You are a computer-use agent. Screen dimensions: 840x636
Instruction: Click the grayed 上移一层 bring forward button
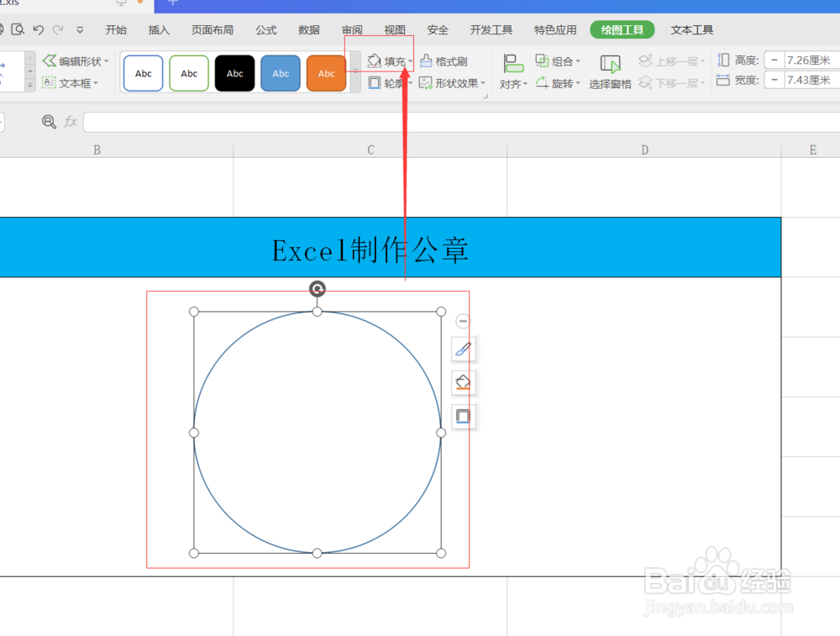click(671, 60)
